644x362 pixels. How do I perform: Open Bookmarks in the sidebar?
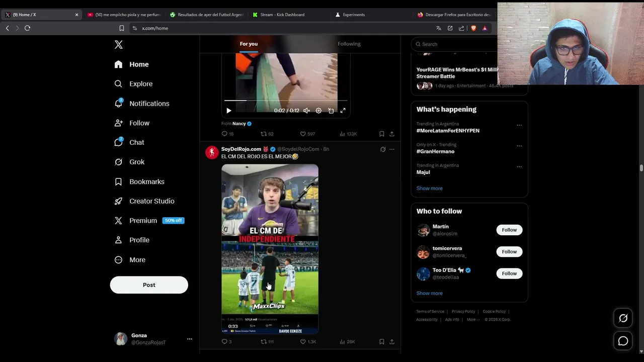click(139, 182)
